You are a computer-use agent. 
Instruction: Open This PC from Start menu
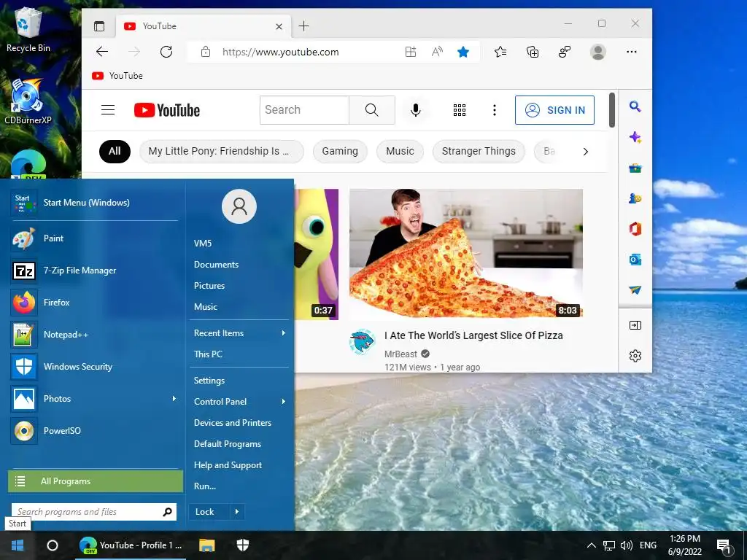click(208, 354)
